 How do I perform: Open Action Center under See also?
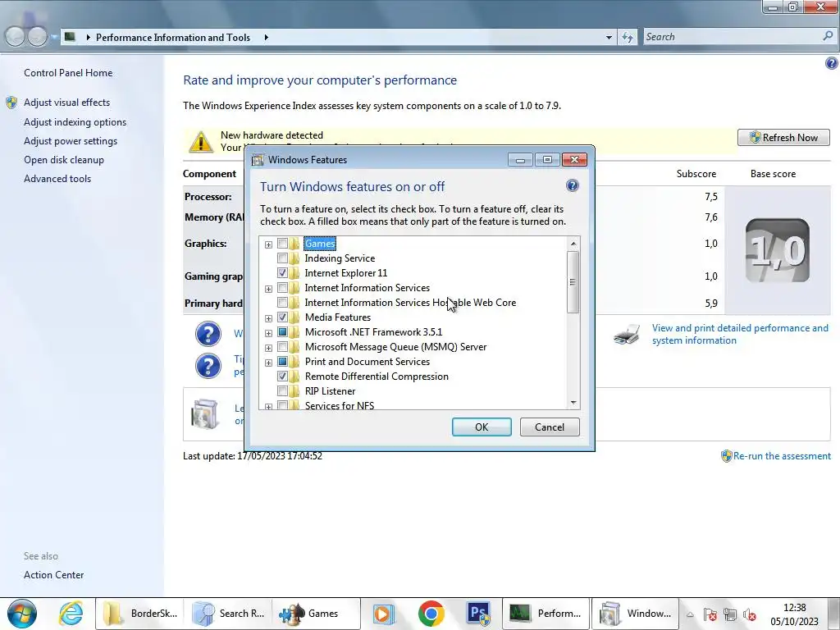[53, 575]
